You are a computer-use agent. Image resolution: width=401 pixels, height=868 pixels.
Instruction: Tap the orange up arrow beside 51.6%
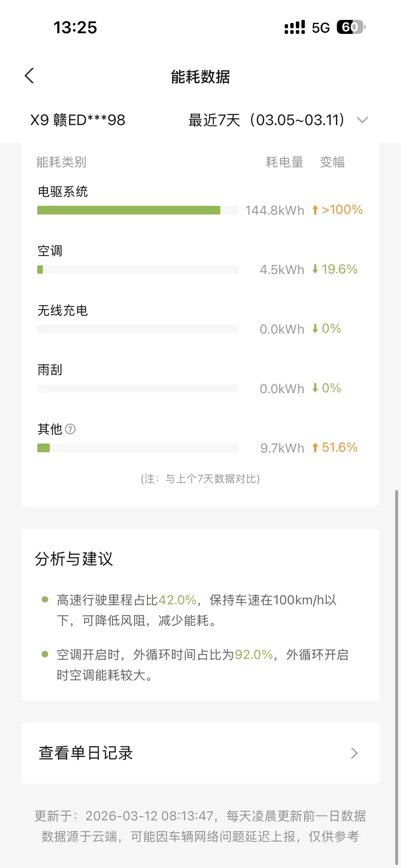click(315, 447)
